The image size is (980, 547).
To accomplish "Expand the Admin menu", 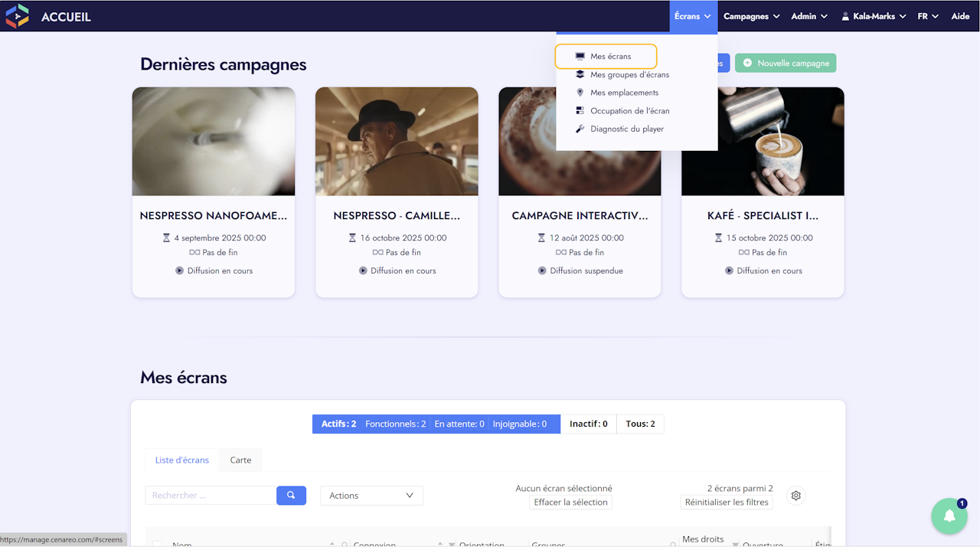I will (x=809, y=16).
